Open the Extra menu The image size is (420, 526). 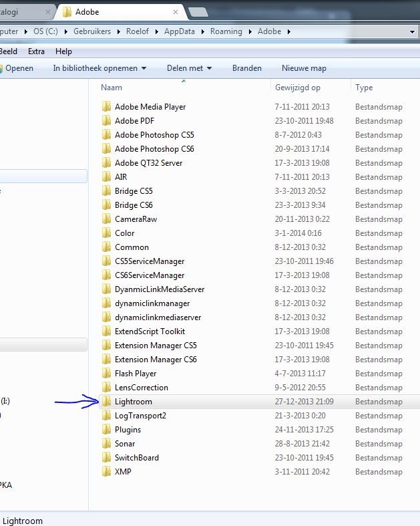(36, 51)
